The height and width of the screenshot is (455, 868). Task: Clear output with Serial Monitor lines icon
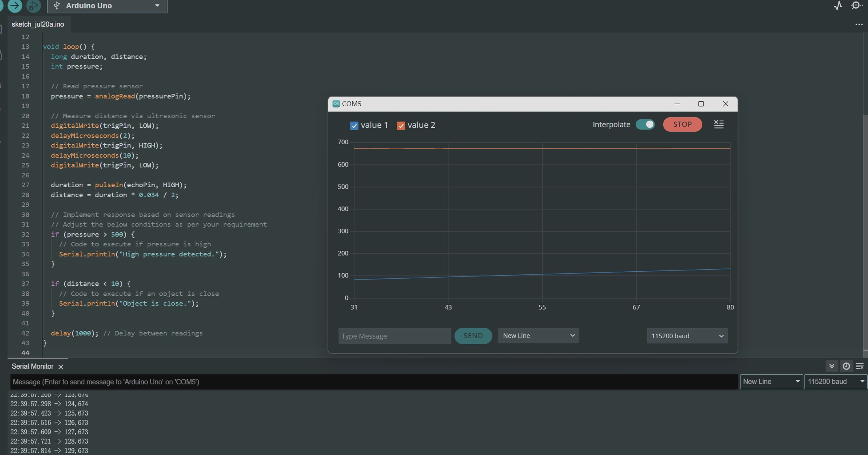(860, 366)
